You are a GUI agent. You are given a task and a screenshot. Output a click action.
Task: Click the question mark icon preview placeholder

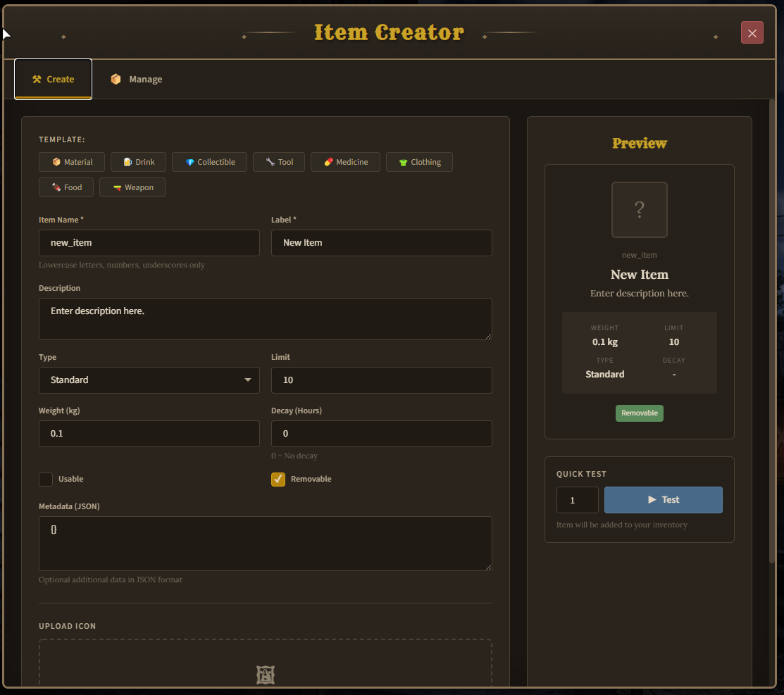(639, 209)
